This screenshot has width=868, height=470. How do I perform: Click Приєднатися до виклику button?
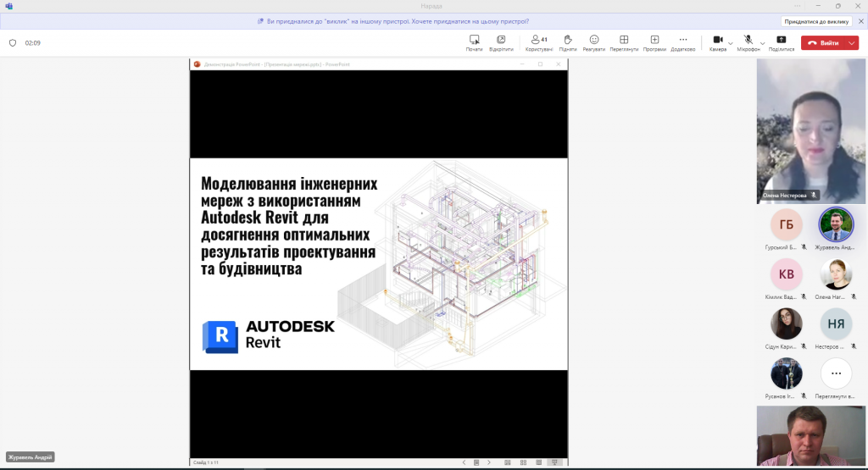click(x=816, y=21)
